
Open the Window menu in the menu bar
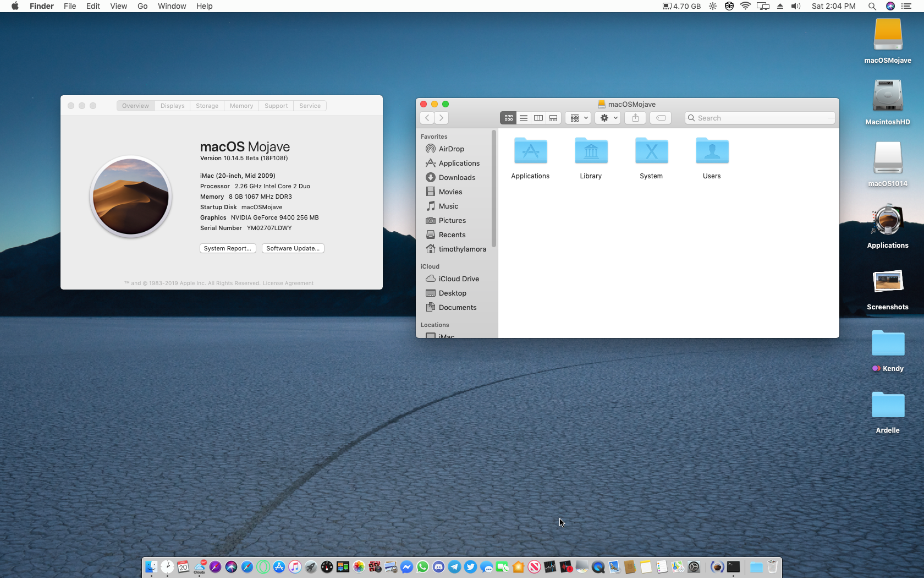click(172, 6)
